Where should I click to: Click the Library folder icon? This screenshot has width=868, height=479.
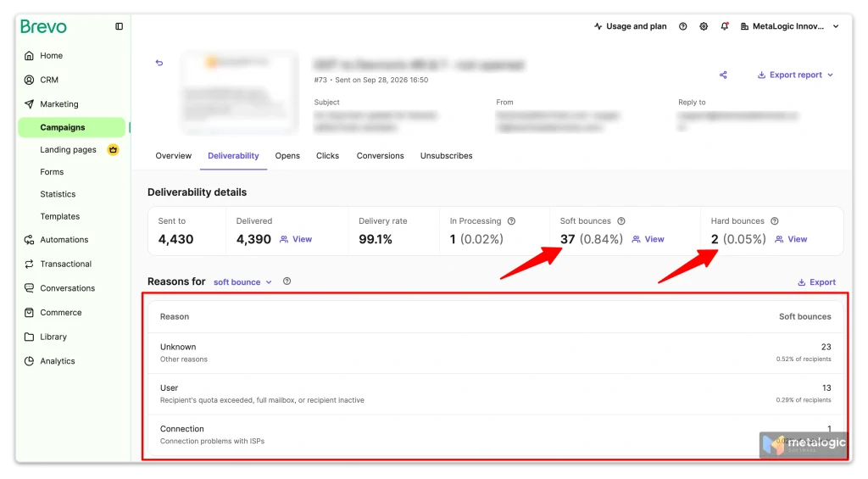(29, 337)
